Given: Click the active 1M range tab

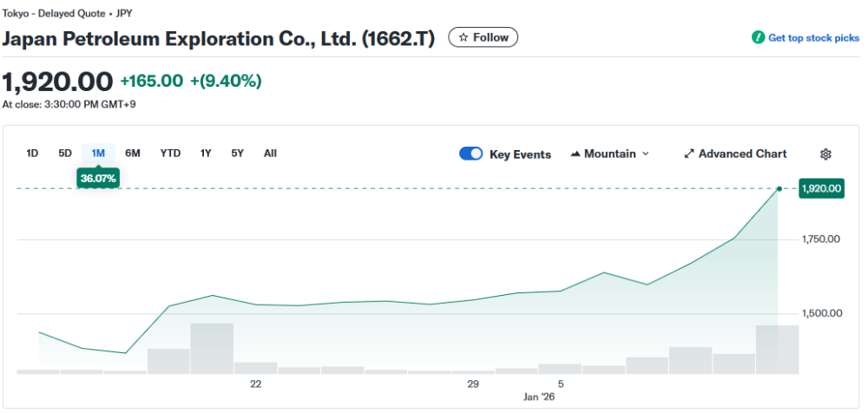Looking at the screenshot, I should point(98,154).
